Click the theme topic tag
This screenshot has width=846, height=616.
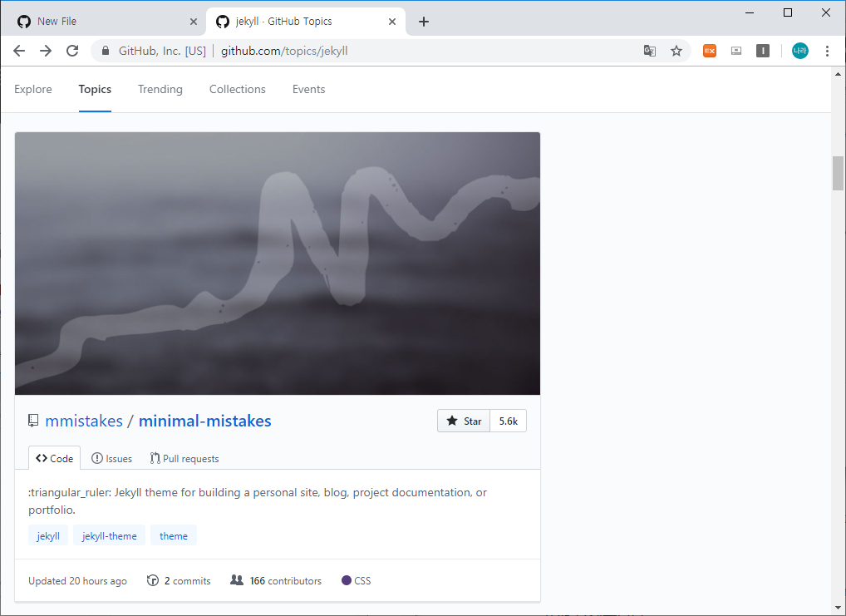click(174, 535)
